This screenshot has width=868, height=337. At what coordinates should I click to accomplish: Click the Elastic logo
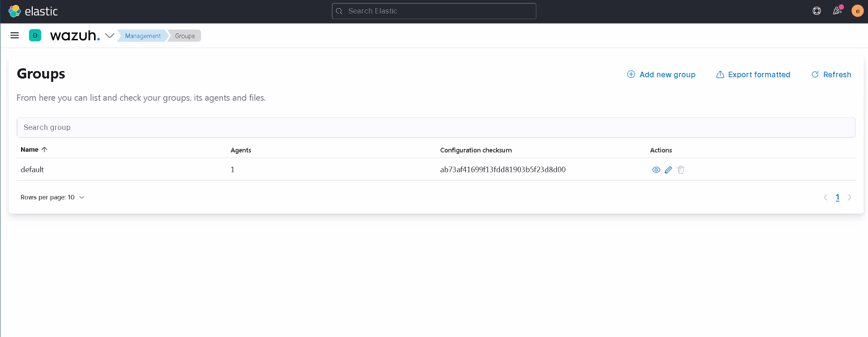pyautogui.click(x=33, y=11)
